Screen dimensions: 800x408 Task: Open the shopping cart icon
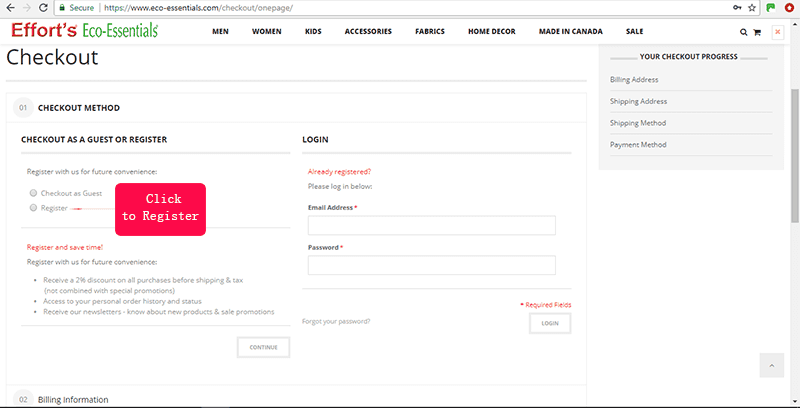coord(757,32)
